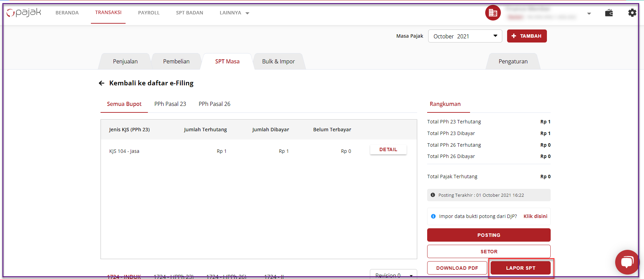
Task: Open the wallet icon in header
Action: pyautogui.click(x=609, y=13)
